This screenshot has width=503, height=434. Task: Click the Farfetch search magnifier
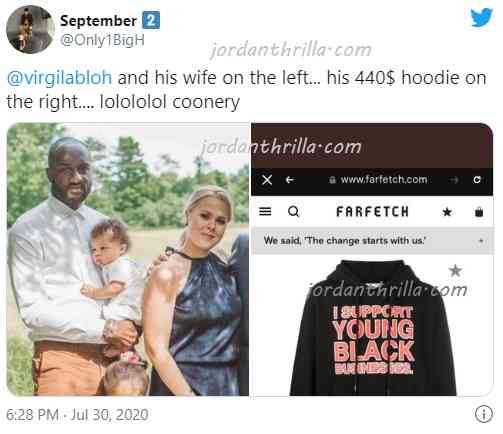click(x=294, y=211)
